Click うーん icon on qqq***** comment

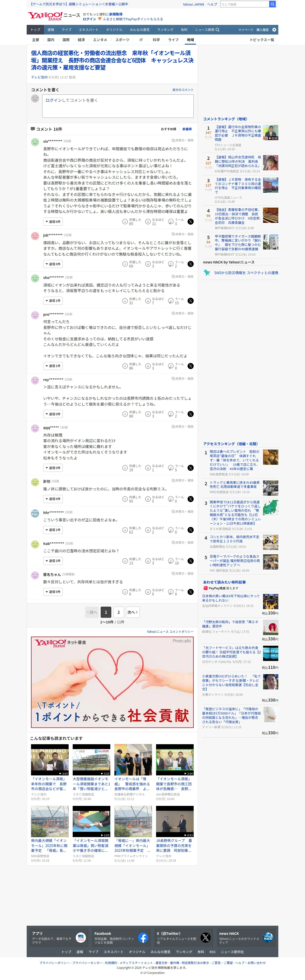click(171, 468)
